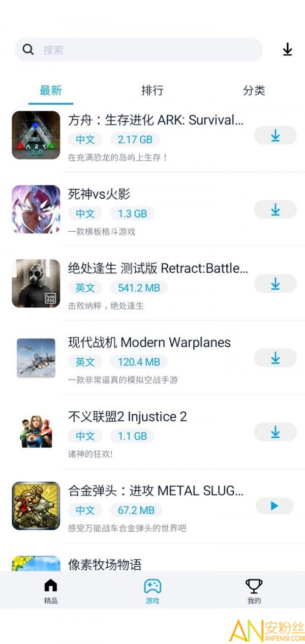Switch to the 分类 tab
The height and width of the screenshot is (644, 305).
(x=254, y=90)
